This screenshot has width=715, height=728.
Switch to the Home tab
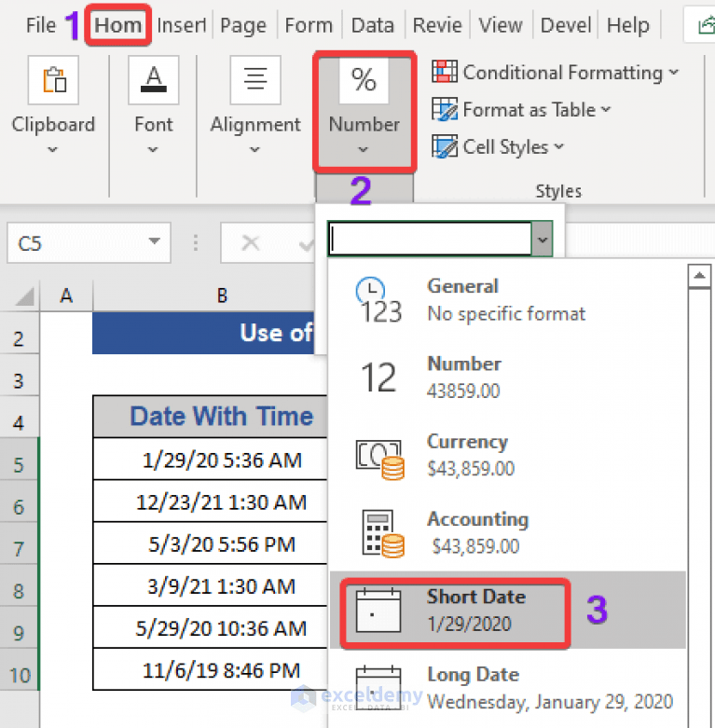tap(118, 25)
